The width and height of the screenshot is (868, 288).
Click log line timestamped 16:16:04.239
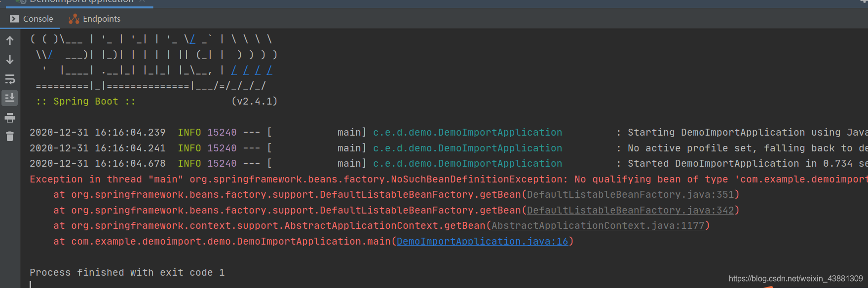449,133
